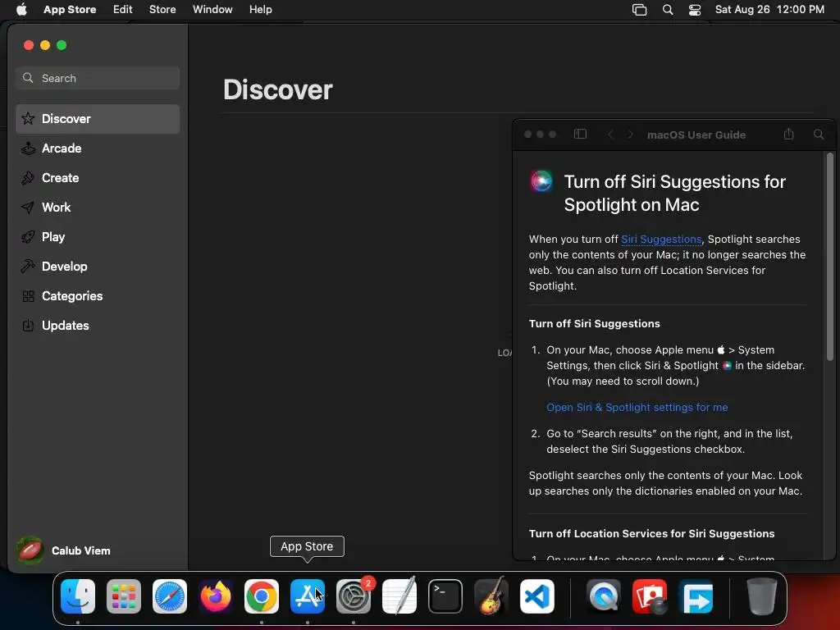Launch Visual Studio Code from the Dock
Image resolution: width=840 pixels, height=630 pixels.
pos(537,596)
